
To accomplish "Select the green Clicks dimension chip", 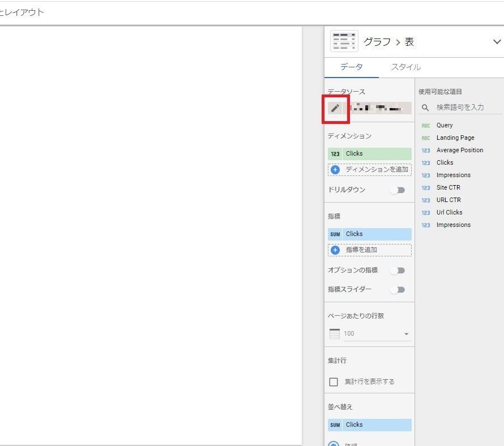I will 374,153.
